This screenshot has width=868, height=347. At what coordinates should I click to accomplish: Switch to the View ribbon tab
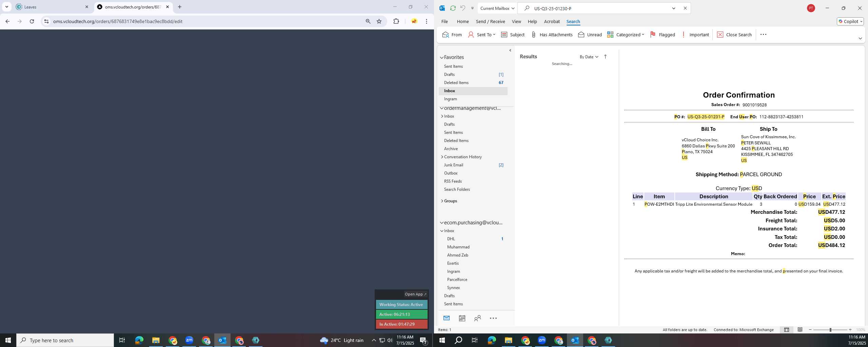click(516, 21)
